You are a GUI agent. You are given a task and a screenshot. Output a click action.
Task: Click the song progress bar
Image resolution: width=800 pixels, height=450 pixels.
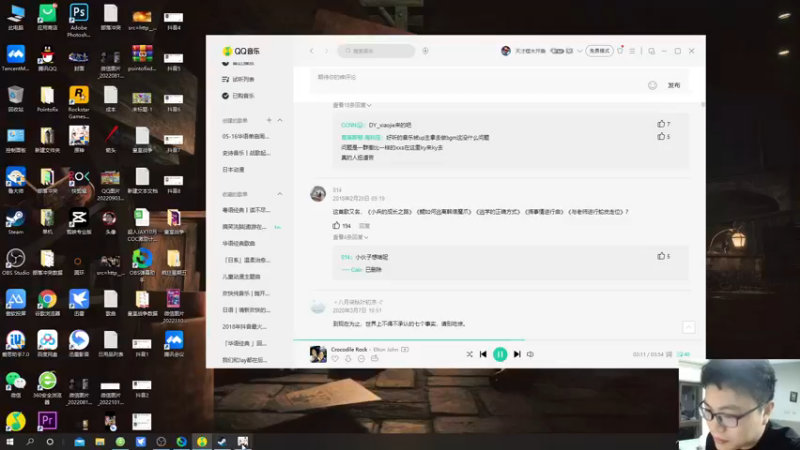point(499,339)
